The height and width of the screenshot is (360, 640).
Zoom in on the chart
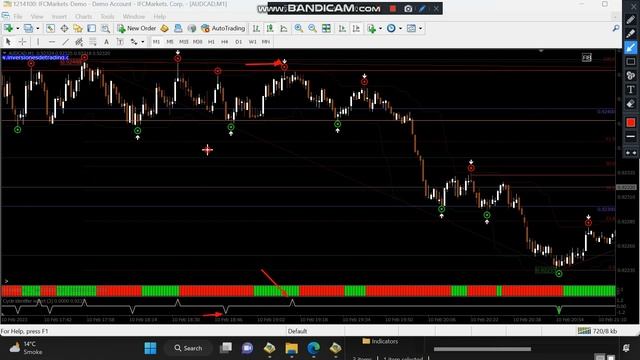pyautogui.click(x=299, y=28)
